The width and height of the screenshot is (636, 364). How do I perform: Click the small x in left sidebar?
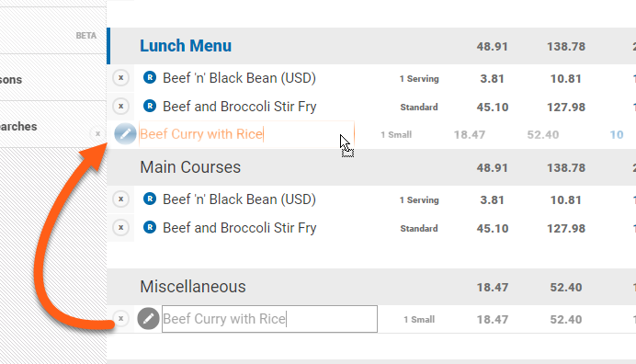click(97, 133)
